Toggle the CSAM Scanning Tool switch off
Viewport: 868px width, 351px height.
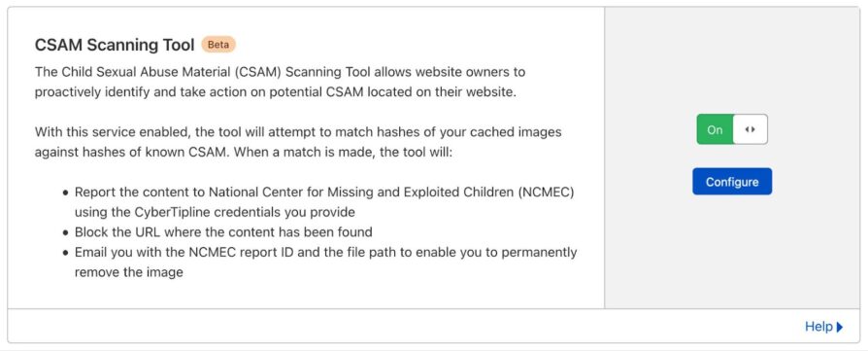tap(732, 129)
